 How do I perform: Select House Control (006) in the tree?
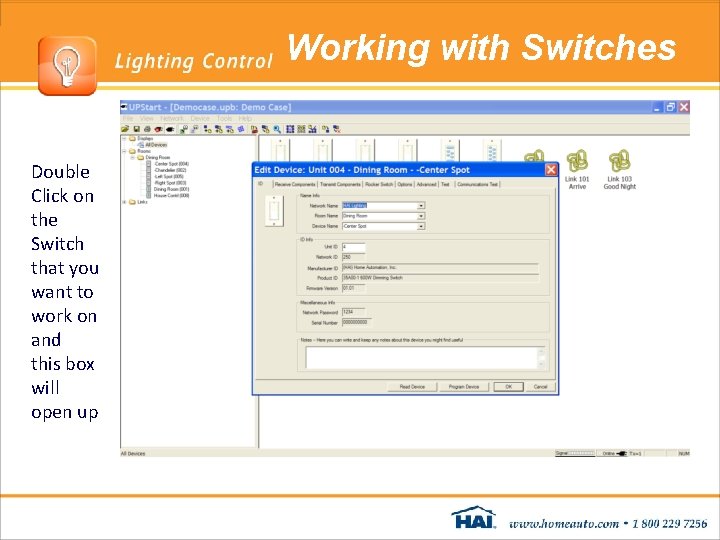(x=172, y=195)
